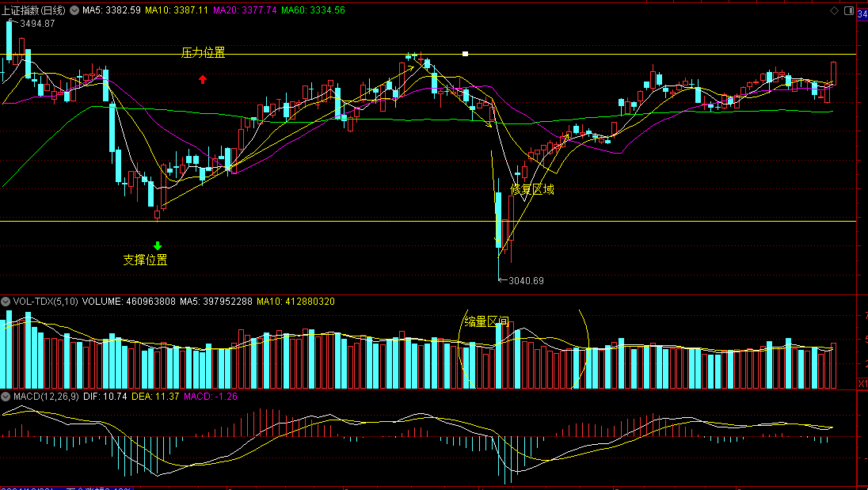The image size is (868, 490).
Task: Click the 3494.87 high price label
Action: 37,24
